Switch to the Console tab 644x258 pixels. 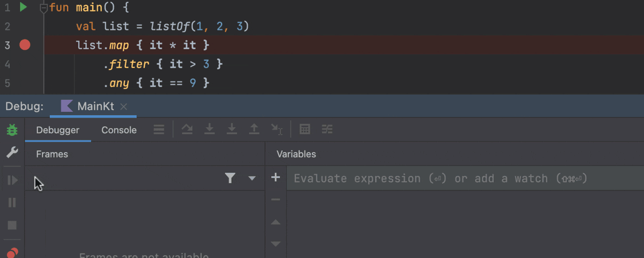[x=119, y=130]
